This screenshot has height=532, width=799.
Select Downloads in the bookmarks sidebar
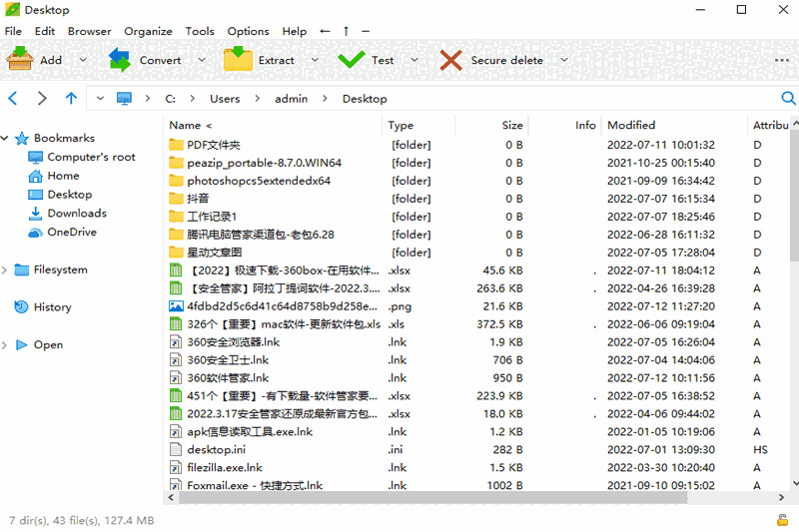[76, 214]
